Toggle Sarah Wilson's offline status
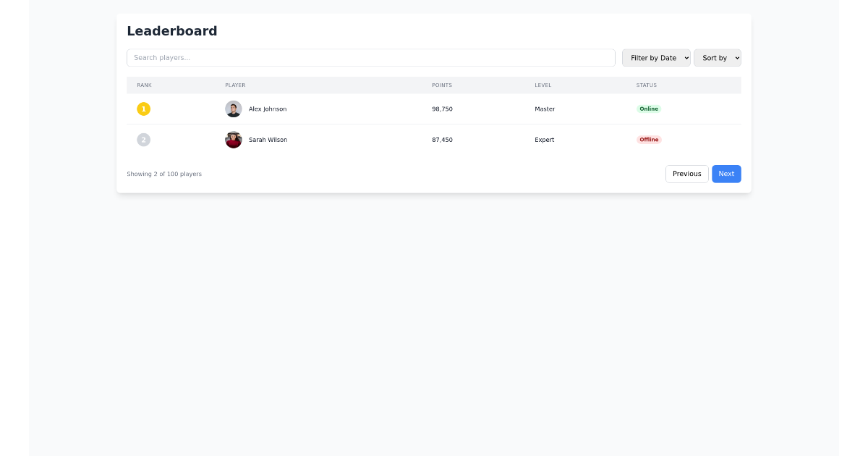 [649, 140]
